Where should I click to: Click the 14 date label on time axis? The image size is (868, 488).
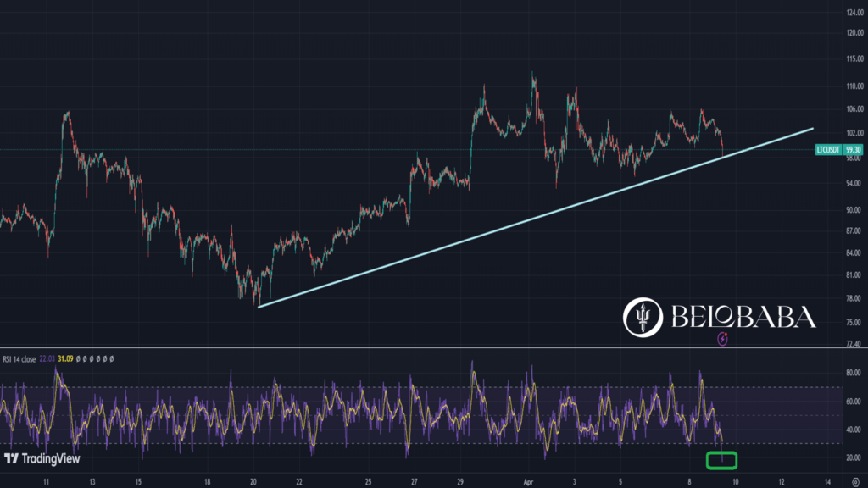(827, 479)
